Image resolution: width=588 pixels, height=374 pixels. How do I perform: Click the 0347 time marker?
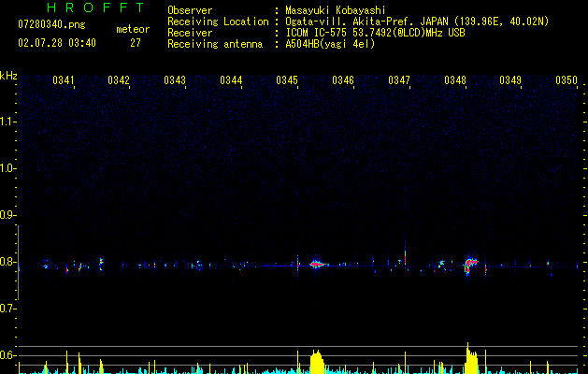(x=399, y=80)
